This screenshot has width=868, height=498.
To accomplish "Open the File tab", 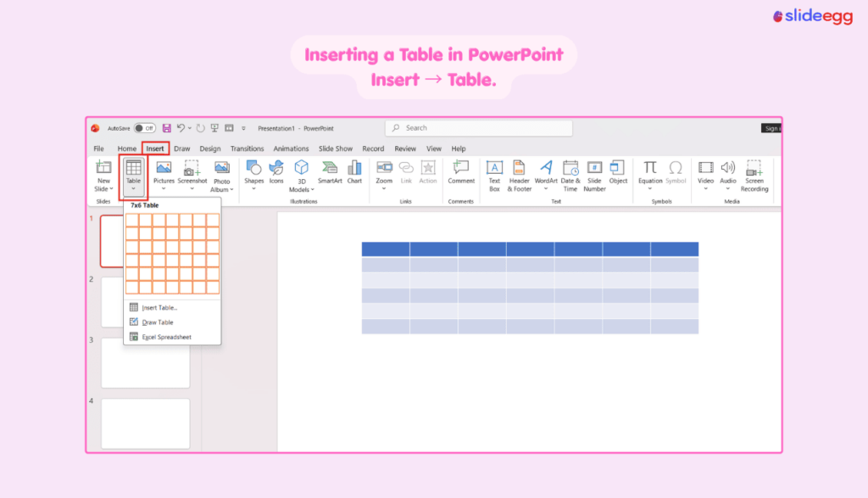I will 98,148.
